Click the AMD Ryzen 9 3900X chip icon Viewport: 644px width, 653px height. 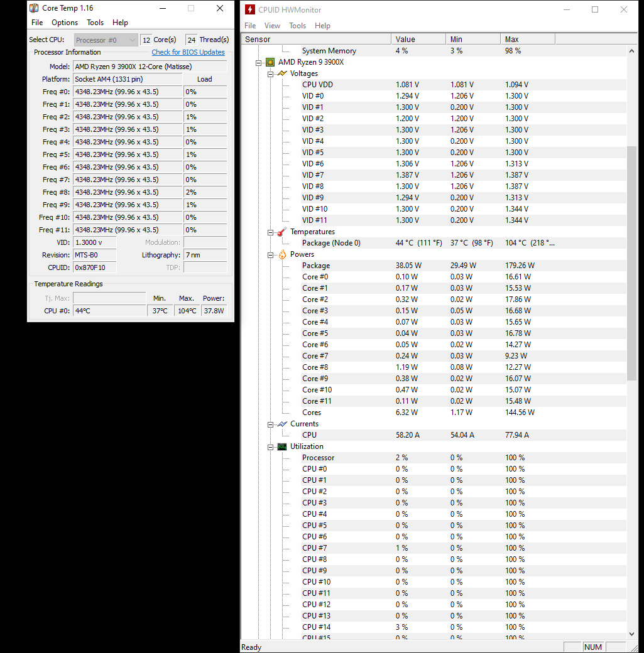click(x=270, y=62)
